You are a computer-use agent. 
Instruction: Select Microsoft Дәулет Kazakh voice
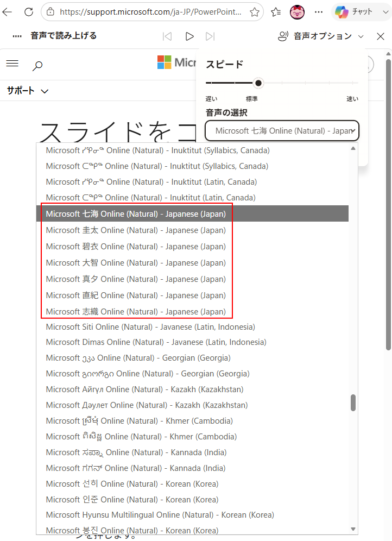[x=192, y=405]
